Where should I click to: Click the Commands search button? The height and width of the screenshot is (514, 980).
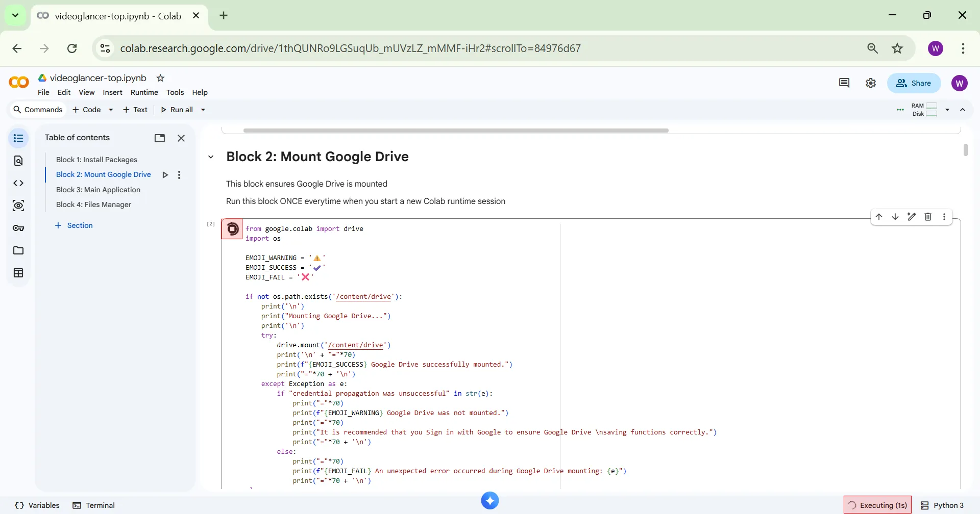38,110
